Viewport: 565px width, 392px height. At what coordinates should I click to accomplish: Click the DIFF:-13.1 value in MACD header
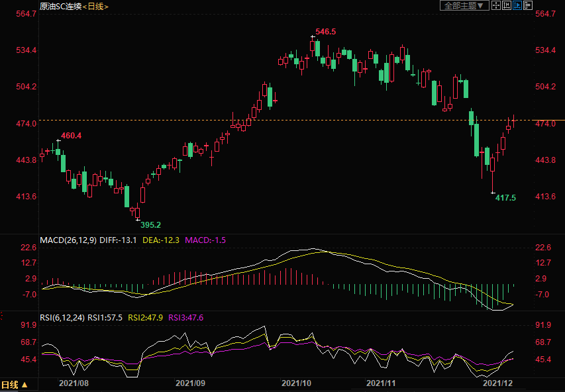click(x=119, y=240)
